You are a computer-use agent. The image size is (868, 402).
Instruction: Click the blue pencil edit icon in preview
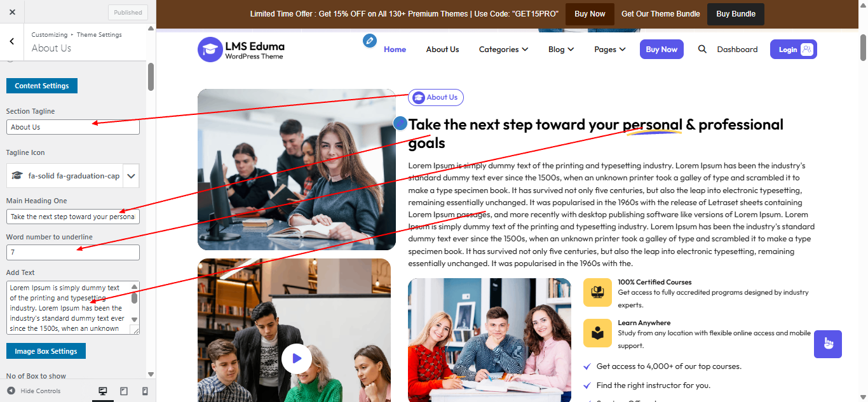(x=370, y=41)
